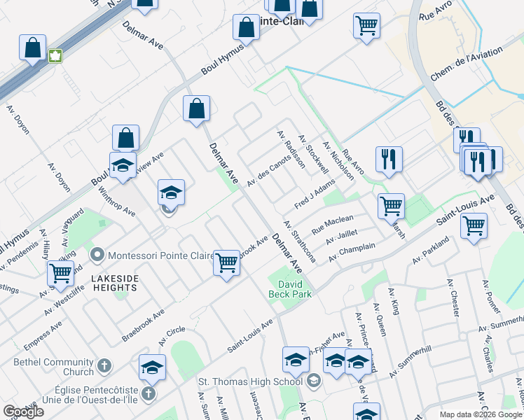The image size is (524, 420).
Task: Click the Winthrop Ave street label
Action: click(116, 202)
